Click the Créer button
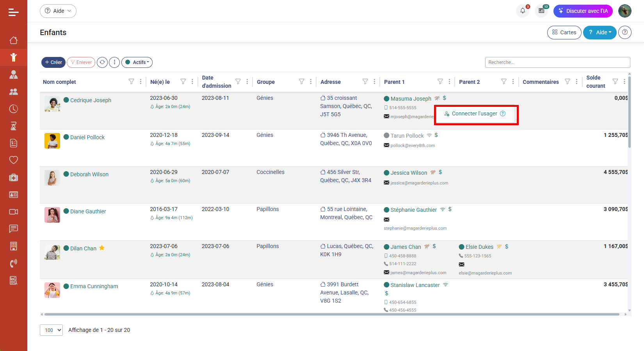This screenshot has width=644, height=351. (53, 62)
